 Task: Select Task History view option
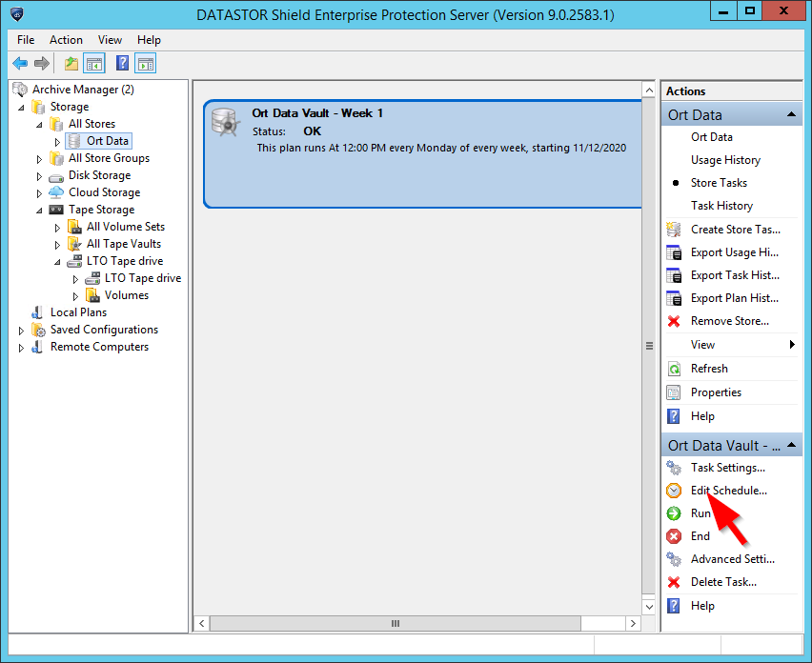coord(721,206)
